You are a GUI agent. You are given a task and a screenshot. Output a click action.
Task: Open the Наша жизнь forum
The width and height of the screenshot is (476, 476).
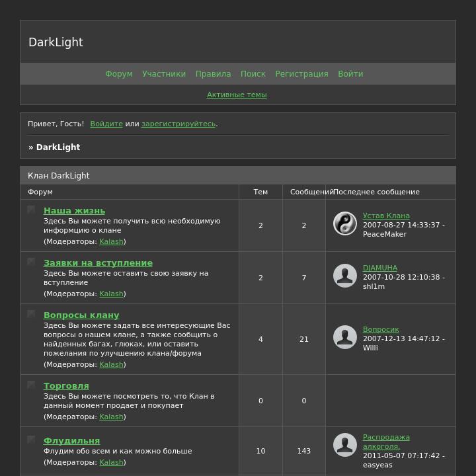[x=74, y=211]
